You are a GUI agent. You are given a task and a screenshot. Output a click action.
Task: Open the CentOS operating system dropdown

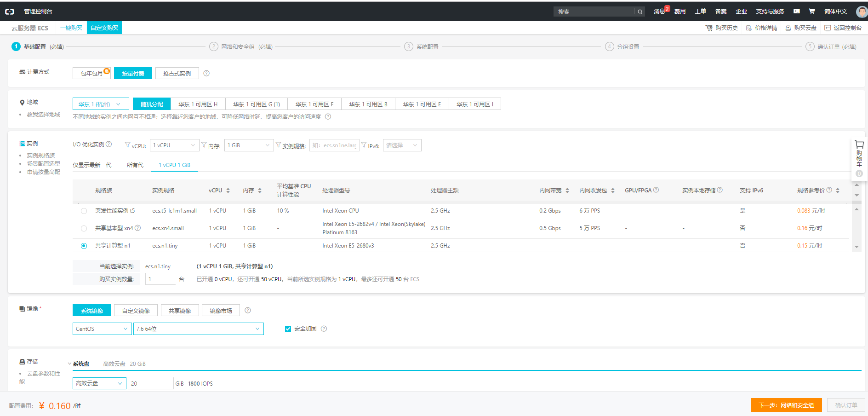[x=102, y=329]
